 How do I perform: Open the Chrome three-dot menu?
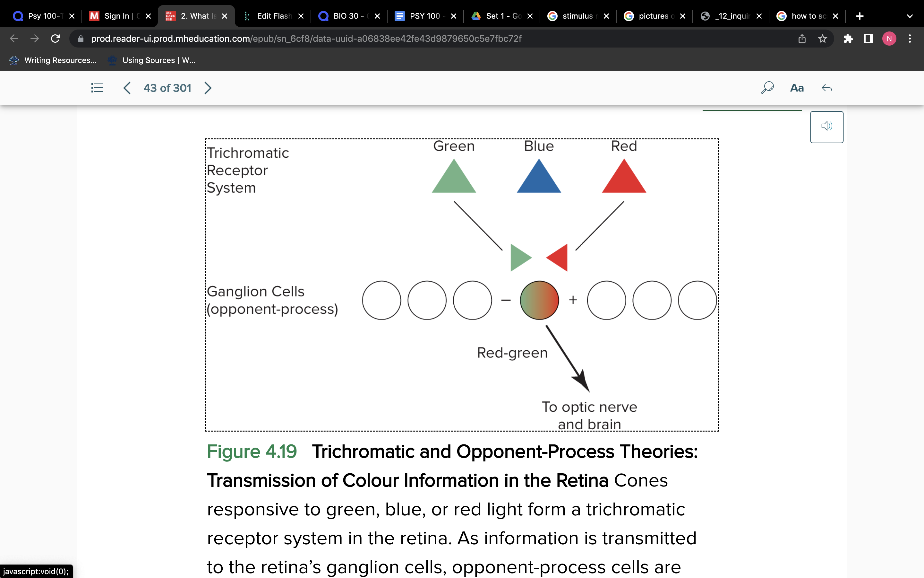click(x=910, y=38)
